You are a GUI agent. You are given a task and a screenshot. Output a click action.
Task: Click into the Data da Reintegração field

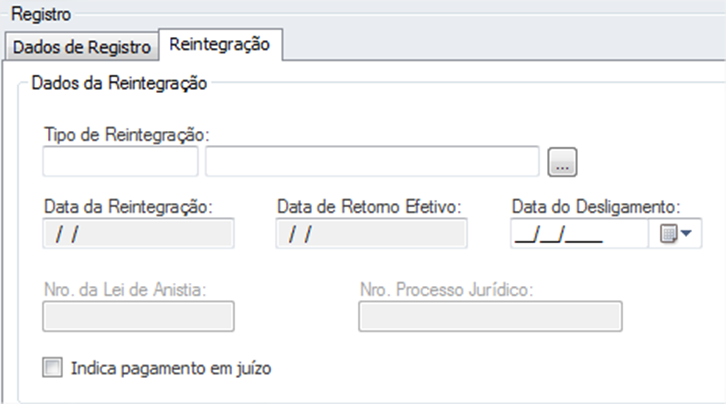pyautogui.click(x=138, y=234)
